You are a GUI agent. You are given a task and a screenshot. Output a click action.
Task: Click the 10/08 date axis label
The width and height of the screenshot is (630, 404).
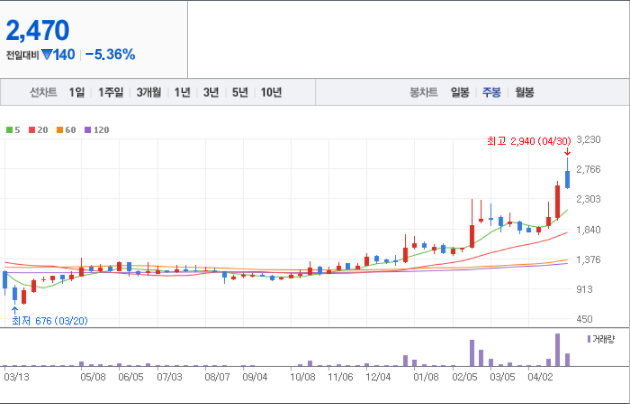click(303, 377)
